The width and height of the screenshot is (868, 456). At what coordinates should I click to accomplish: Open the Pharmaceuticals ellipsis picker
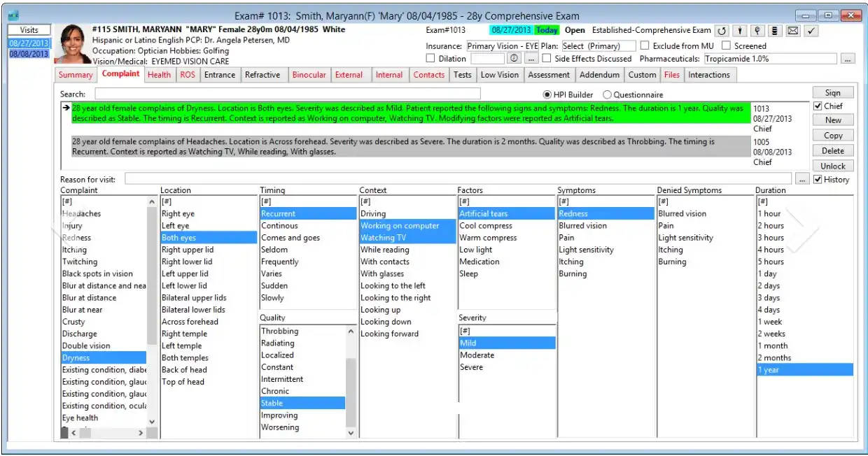[848, 59]
